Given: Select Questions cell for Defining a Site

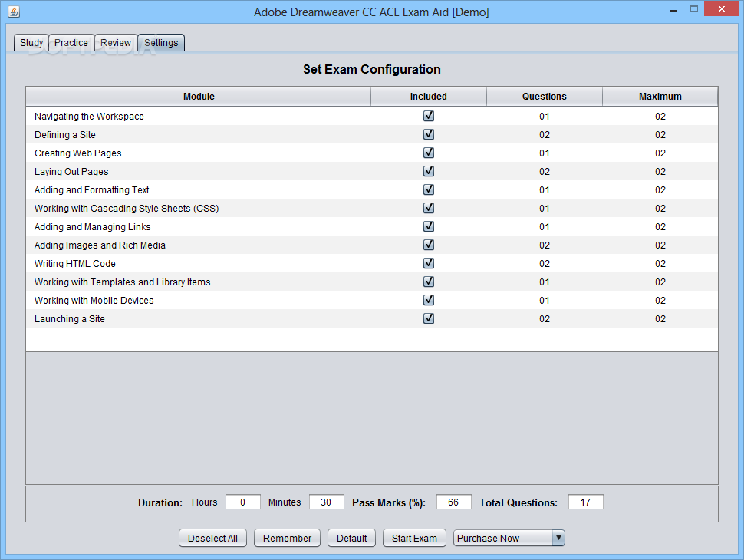Looking at the screenshot, I should click(x=545, y=135).
